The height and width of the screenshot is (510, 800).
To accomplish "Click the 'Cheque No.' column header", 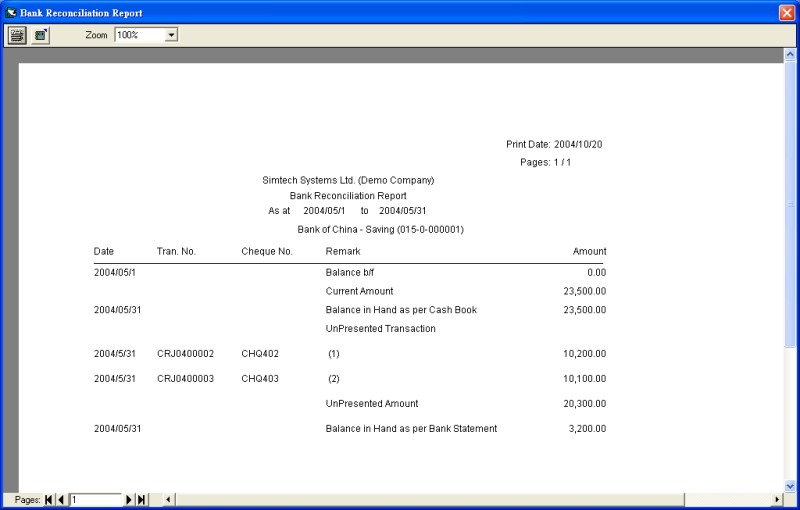I will click(267, 251).
